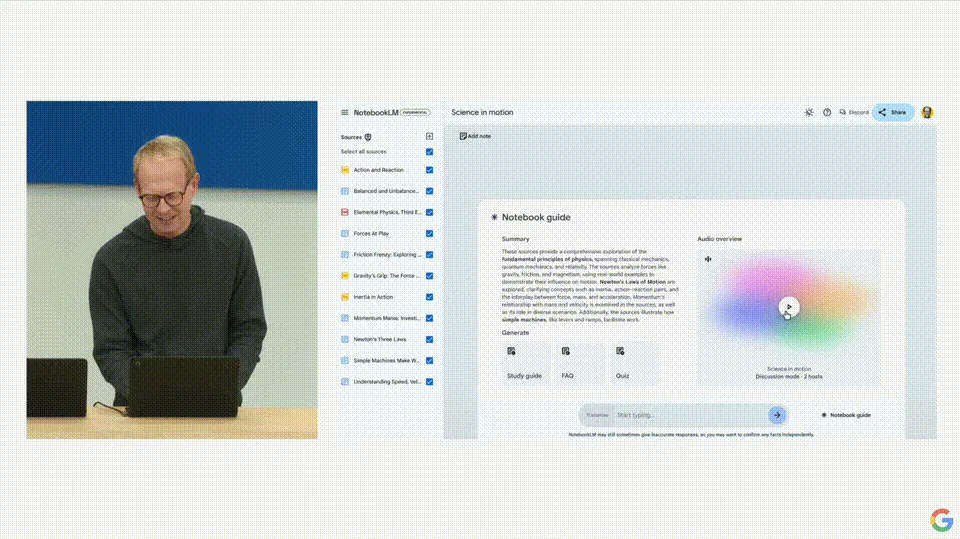Click the add source plus icon
Image resolution: width=960 pixels, height=539 pixels.
(429, 137)
